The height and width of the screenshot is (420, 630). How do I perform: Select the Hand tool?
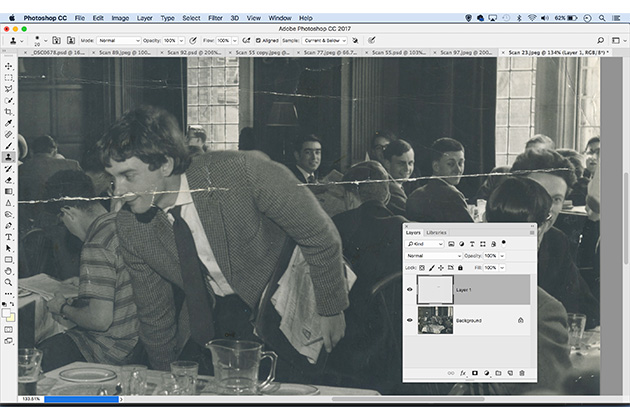(8, 271)
